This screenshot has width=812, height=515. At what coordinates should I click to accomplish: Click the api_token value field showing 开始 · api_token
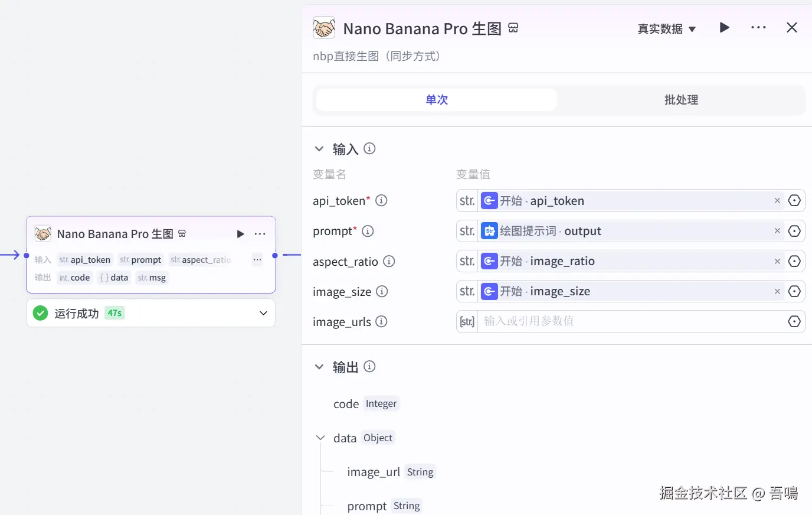point(631,201)
